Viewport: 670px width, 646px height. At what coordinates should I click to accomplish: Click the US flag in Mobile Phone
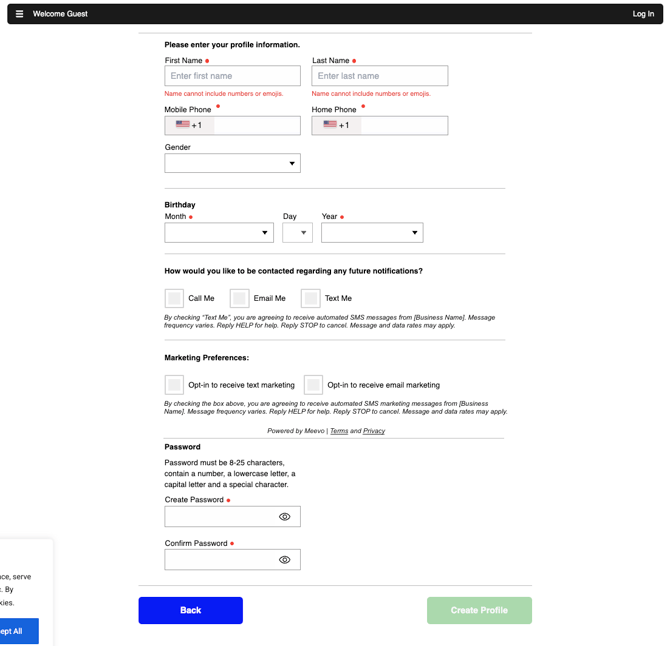coord(183,124)
